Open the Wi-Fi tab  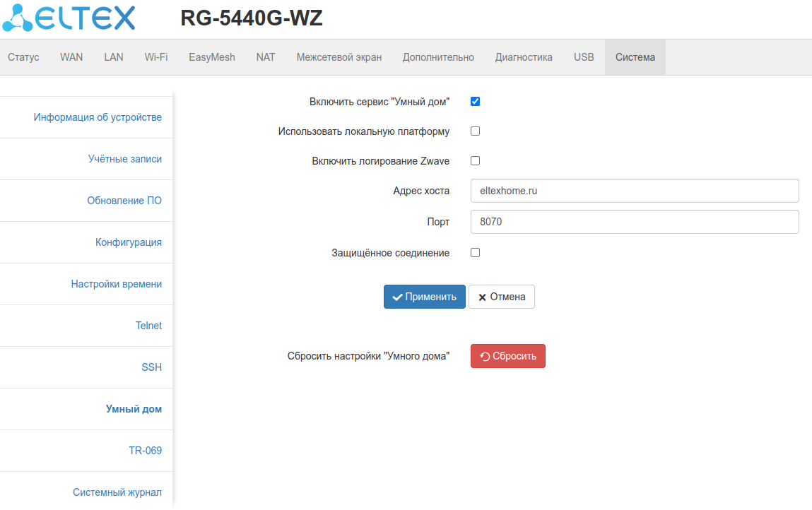tap(156, 57)
